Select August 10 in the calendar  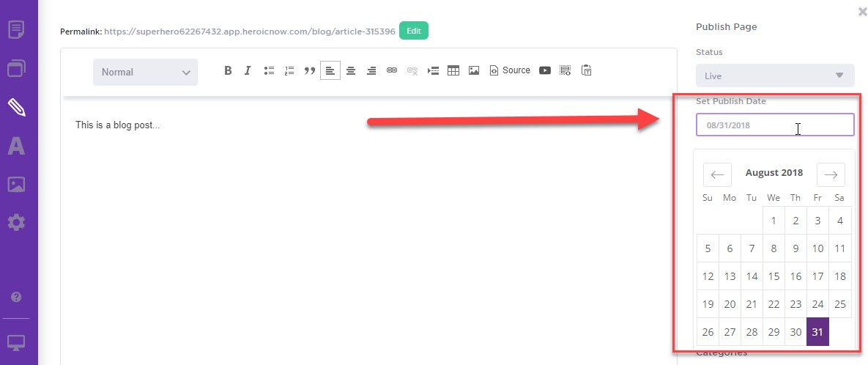pos(817,248)
